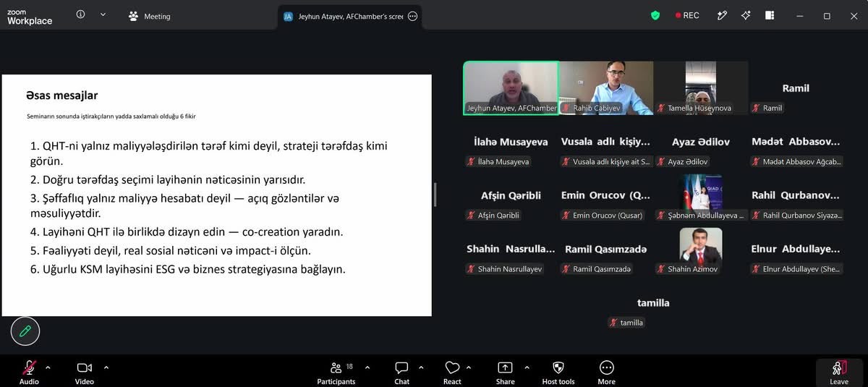Click slide line Doğru tərəfdaş seçimi

[x=168, y=179]
